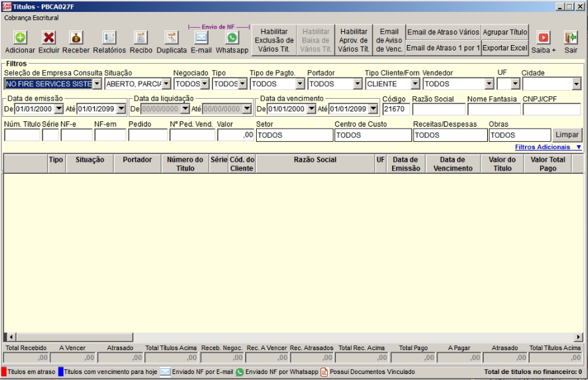Click the Limpar filters button

point(567,135)
